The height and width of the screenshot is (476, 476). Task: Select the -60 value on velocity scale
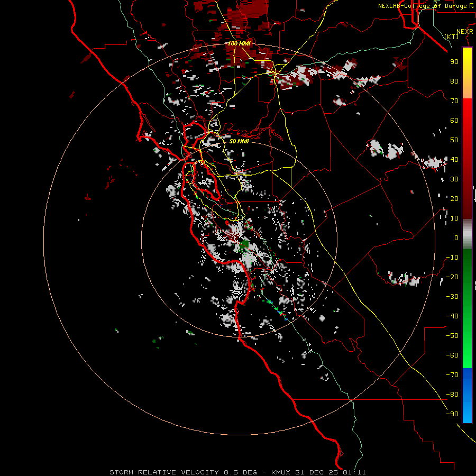(452, 355)
